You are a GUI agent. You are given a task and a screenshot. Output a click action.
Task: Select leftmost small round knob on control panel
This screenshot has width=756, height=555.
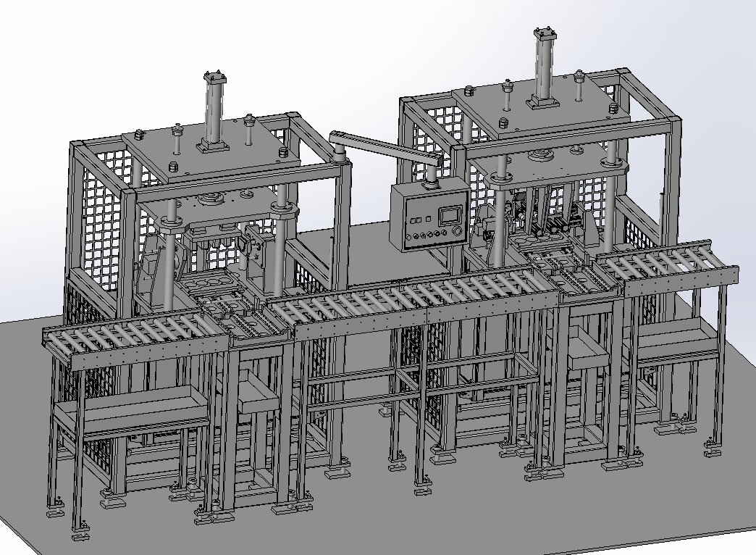pyautogui.click(x=409, y=238)
